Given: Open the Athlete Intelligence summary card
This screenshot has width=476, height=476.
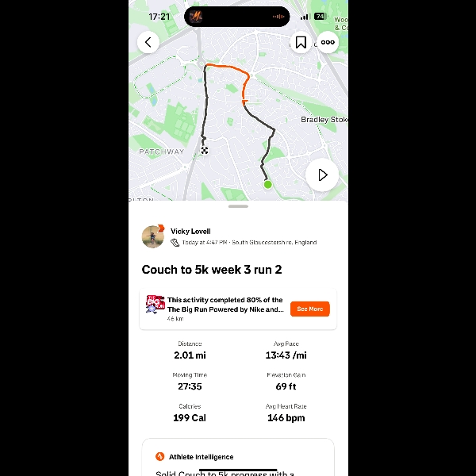Looking at the screenshot, I should 238,457.
